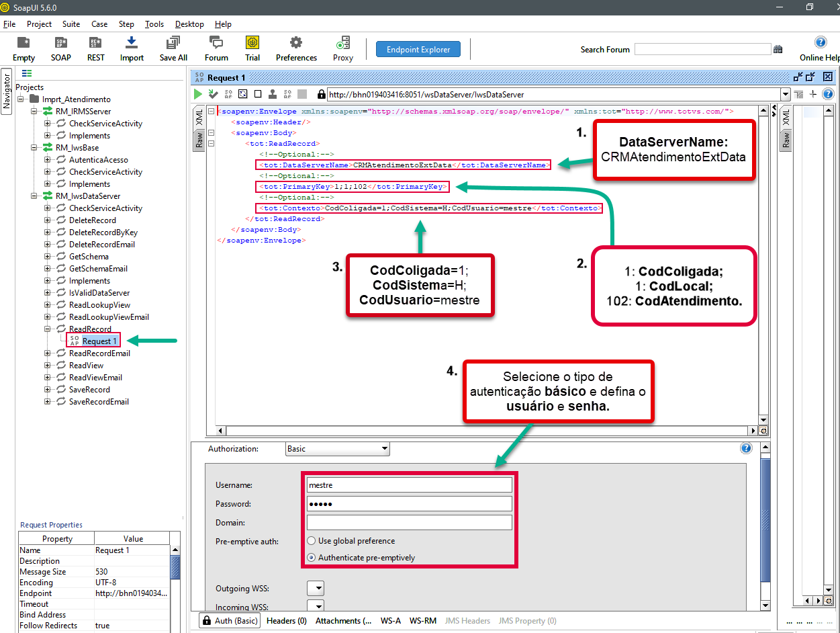Click Save All toolbar icon
The width and height of the screenshot is (840, 633).
[173, 43]
